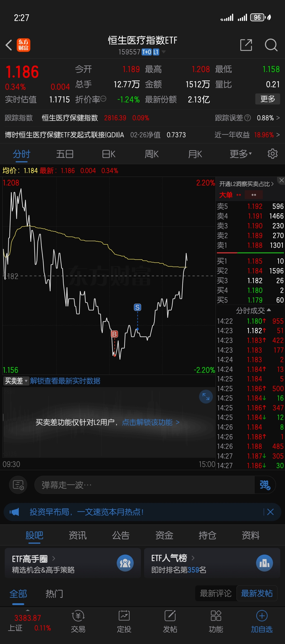Open chart settings gear icon
The image size is (285, 644).
[272, 154]
